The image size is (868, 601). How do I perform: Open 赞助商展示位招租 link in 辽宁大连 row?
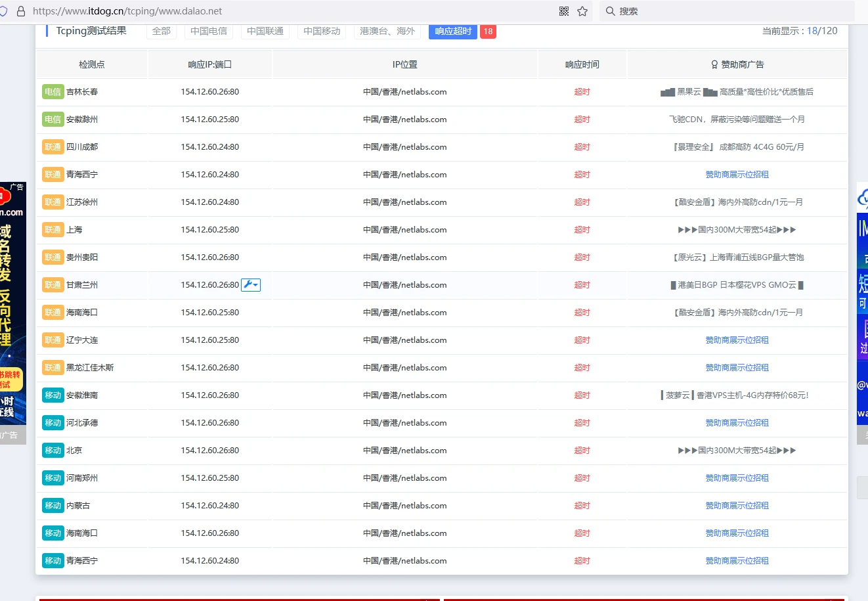click(737, 340)
